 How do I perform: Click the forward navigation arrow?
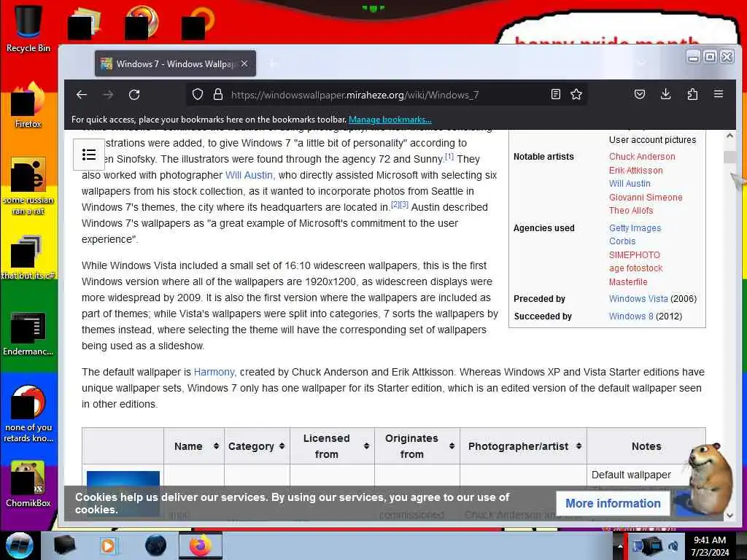pyautogui.click(x=108, y=95)
